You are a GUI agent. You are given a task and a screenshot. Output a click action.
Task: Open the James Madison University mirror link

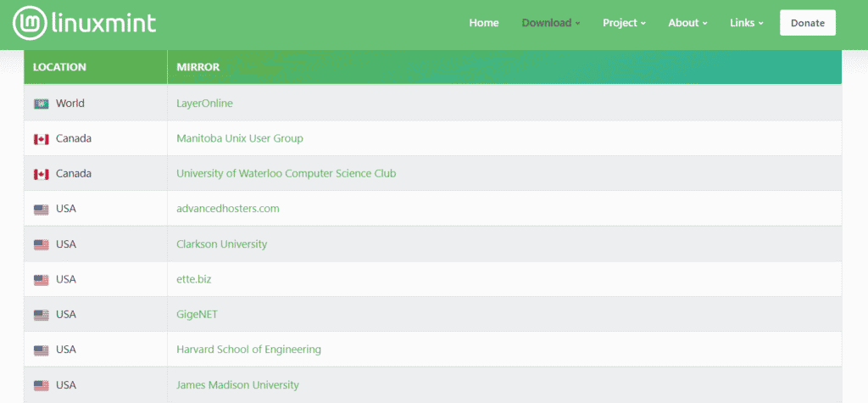click(x=237, y=385)
